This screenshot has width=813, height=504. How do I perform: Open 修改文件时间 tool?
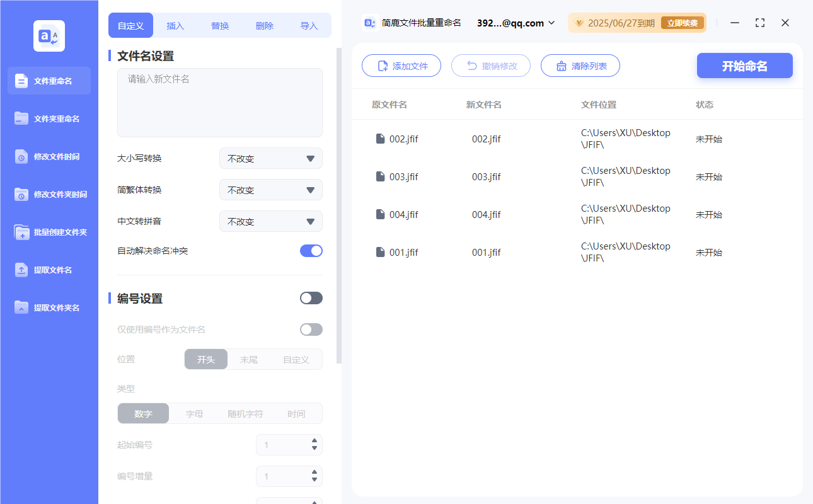(x=49, y=156)
